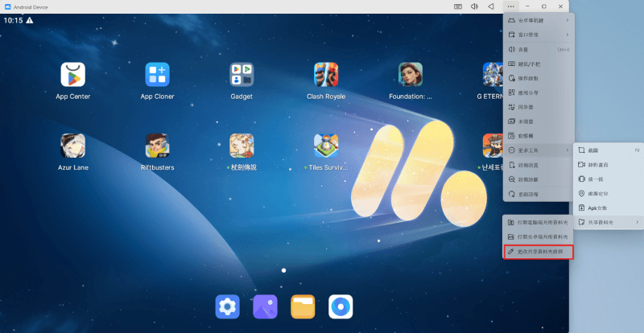This screenshot has width=644, height=333.
Task: Launch Riftbusters
Action: point(157,146)
